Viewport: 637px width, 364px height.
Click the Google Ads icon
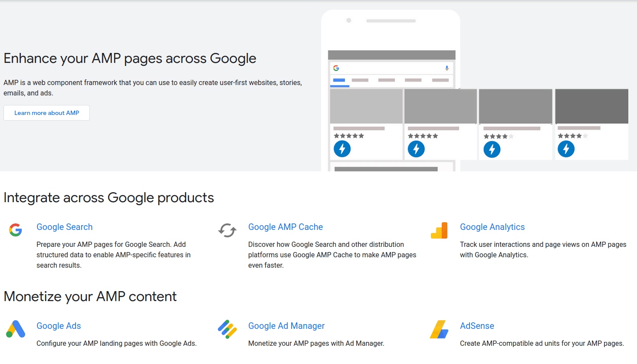coord(16,329)
